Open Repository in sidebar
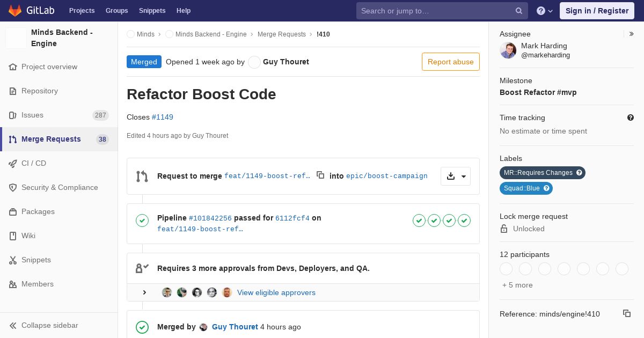Screen dimensions: 644x338 pyautogui.click(x=59, y=91)
